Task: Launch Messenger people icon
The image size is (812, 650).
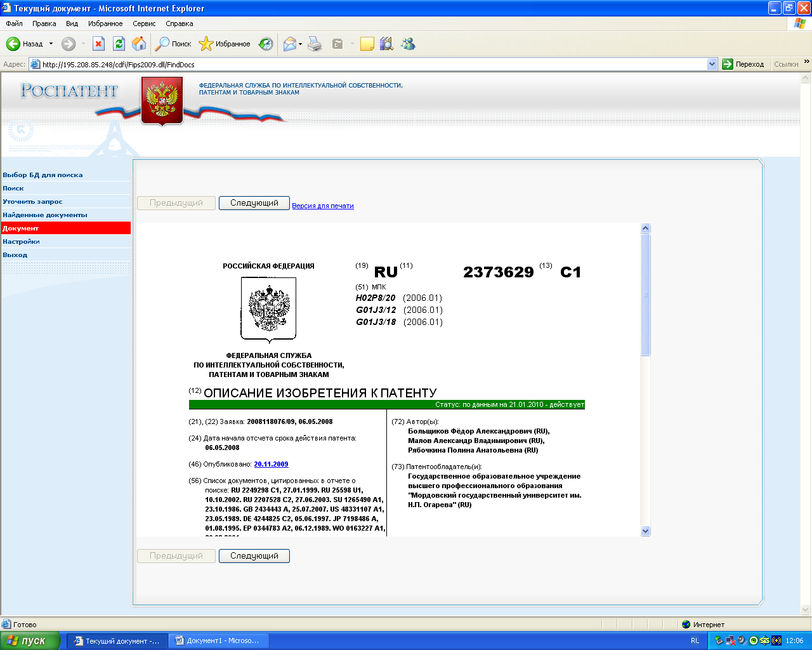Action: coord(408,44)
